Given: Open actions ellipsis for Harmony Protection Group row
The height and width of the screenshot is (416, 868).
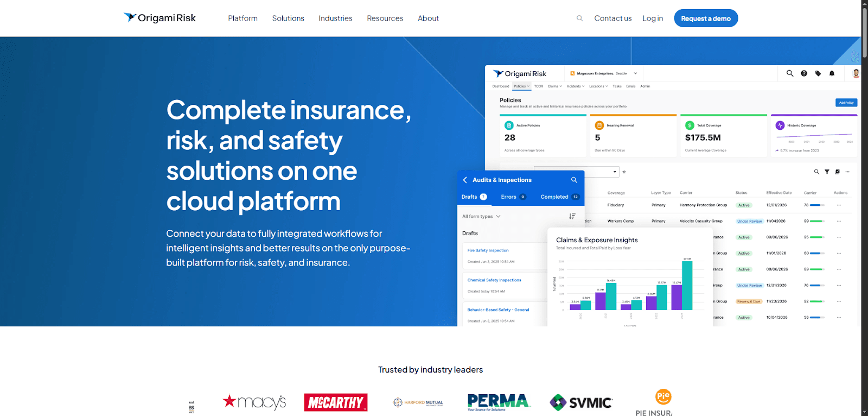Looking at the screenshot, I should pos(839,205).
